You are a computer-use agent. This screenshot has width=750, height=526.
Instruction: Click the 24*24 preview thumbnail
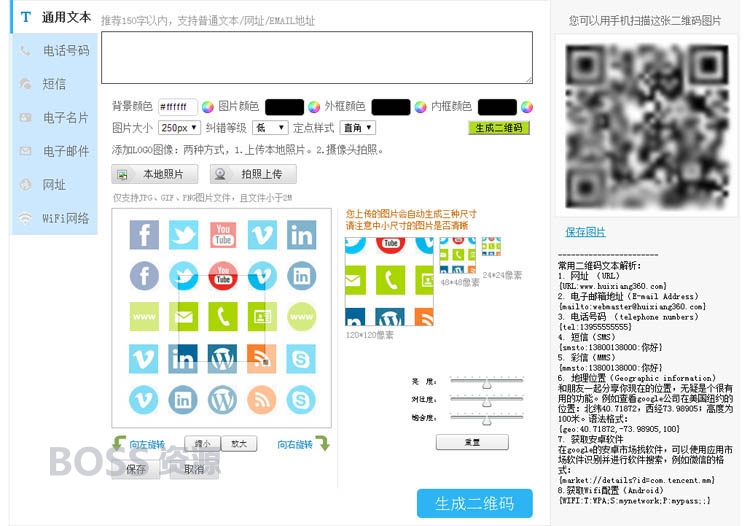point(491,246)
